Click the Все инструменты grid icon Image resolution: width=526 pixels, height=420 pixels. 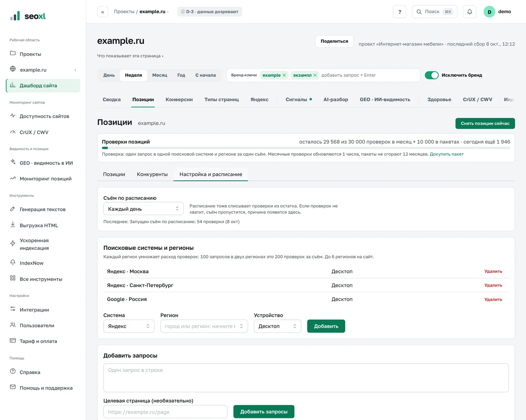(x=13, y=278)
